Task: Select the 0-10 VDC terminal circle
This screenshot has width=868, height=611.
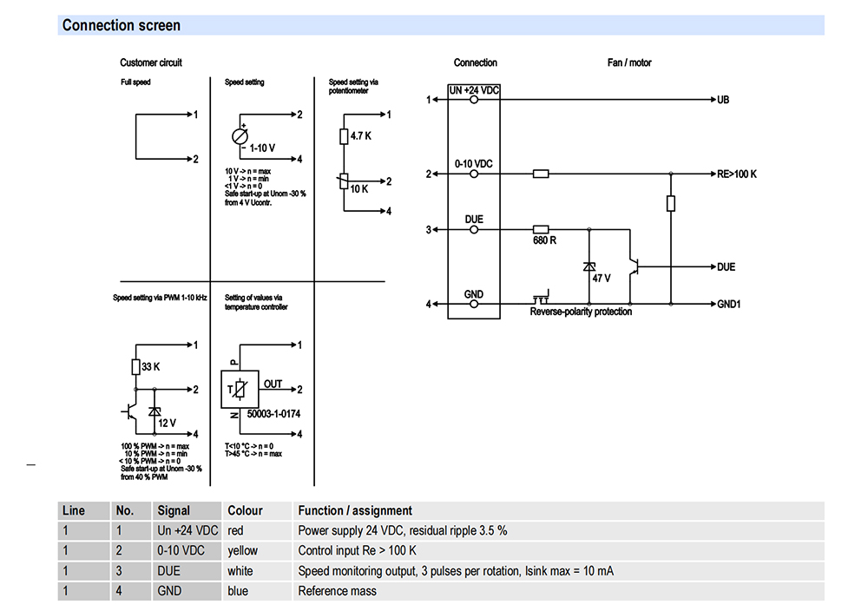Action: [x=474, y=174]
